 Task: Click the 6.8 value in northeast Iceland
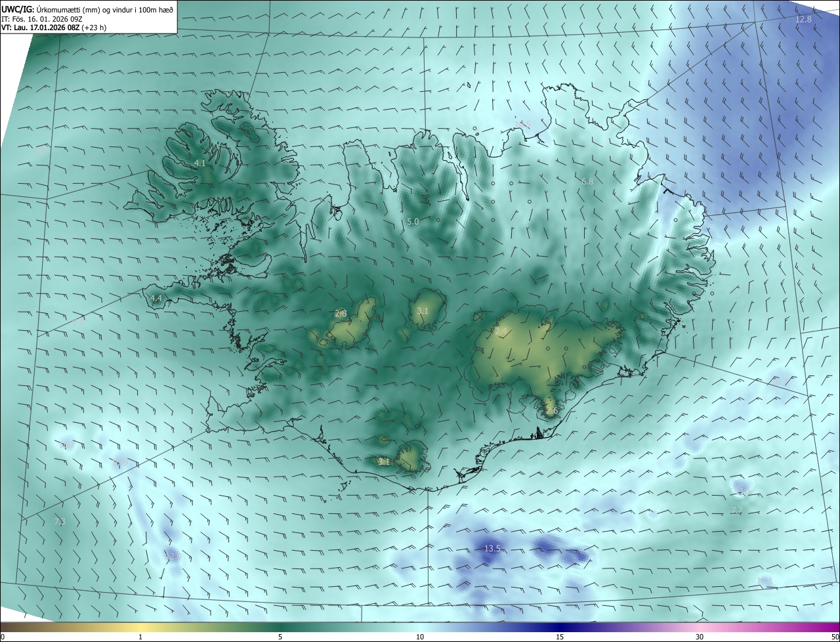pyautogui.click(x=587, y=181)
